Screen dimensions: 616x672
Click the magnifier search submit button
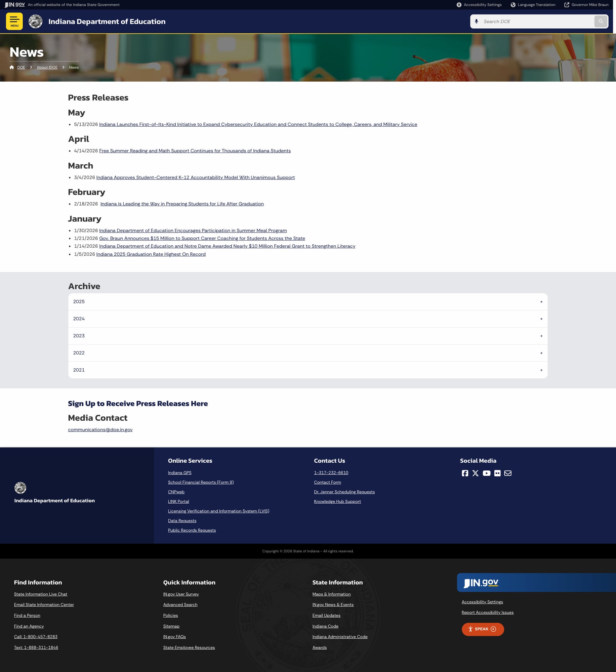tap(601, 22)
